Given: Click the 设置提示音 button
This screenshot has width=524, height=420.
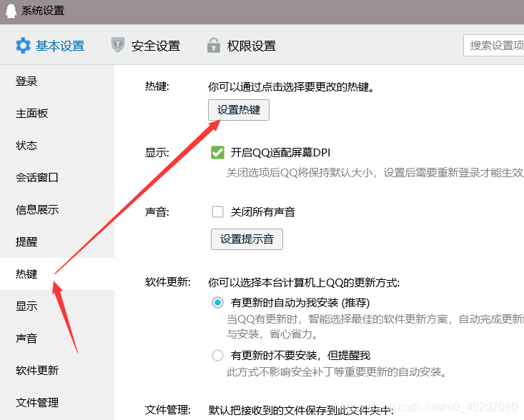Looking at the screenshot, I should (x=247, y=239).
